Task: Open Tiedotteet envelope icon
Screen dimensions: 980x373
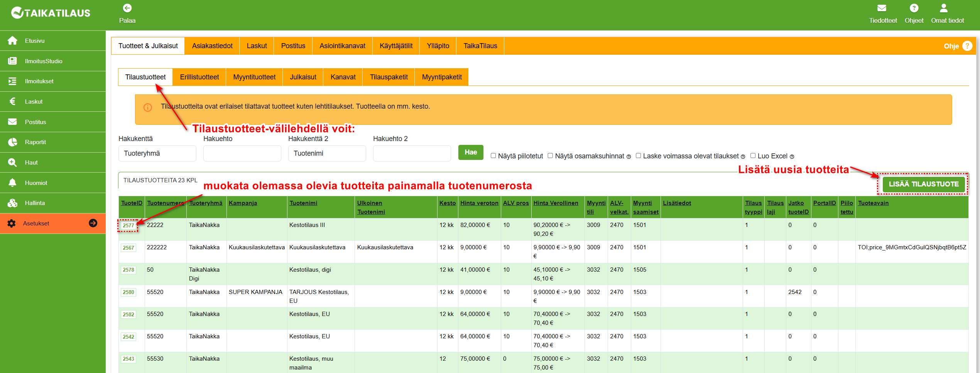Action: tap(882, 8)
